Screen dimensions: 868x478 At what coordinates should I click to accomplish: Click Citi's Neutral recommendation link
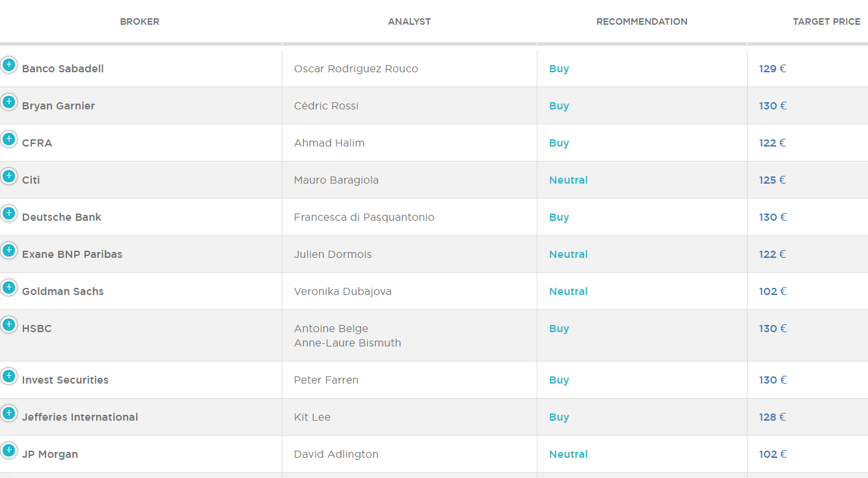(568, 180)
